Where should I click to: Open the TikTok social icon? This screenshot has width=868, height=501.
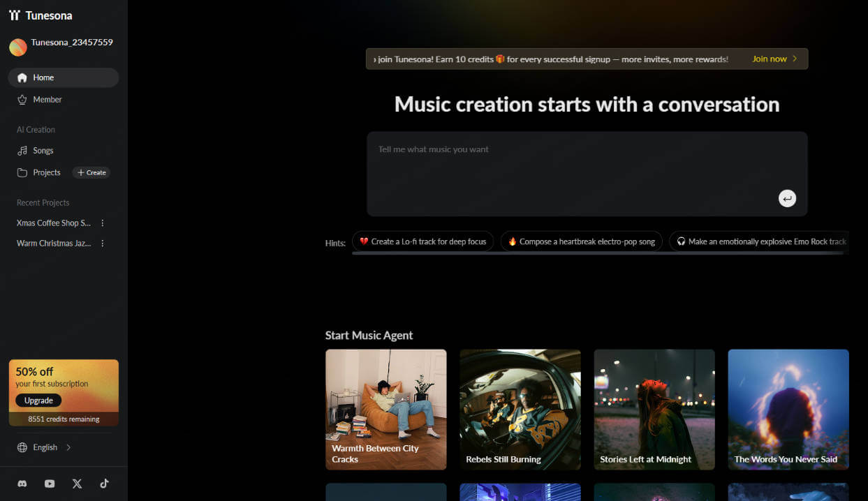click(x=104, y=484)
